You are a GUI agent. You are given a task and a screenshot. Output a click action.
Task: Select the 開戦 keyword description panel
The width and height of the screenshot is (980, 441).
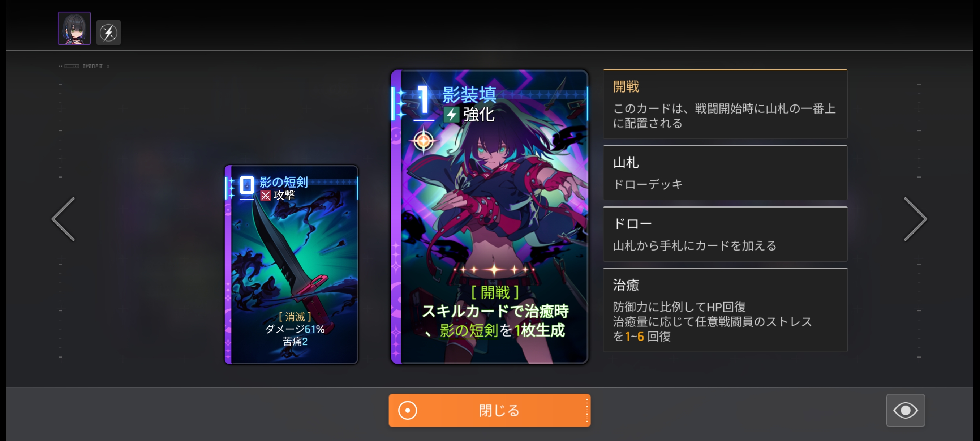725,104
